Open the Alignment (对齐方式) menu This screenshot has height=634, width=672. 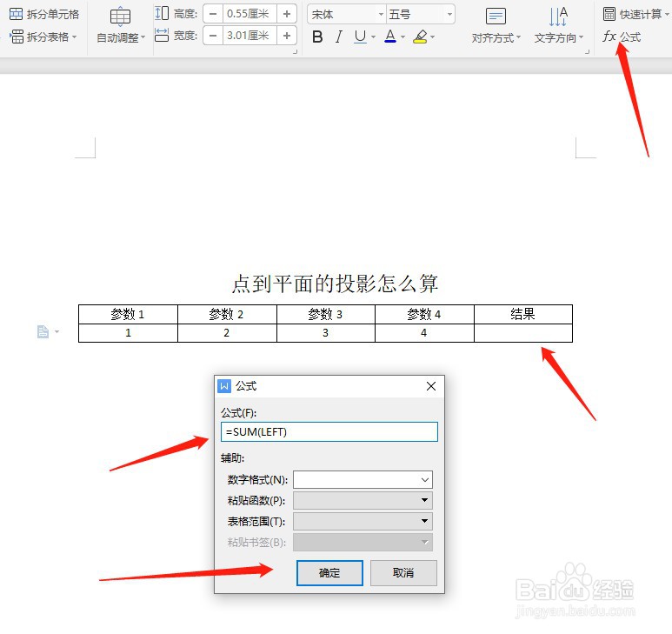pos(496,26)
